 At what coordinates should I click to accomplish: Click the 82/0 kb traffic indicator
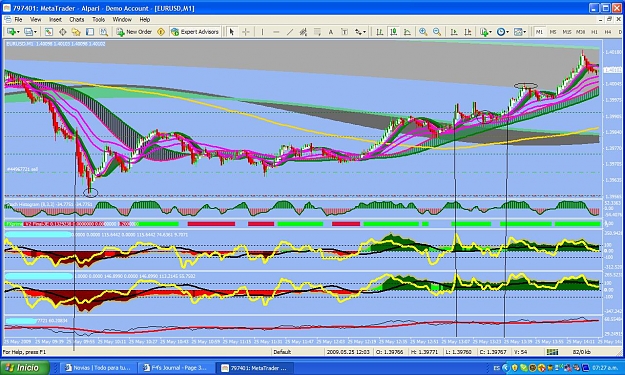point(581,352)
